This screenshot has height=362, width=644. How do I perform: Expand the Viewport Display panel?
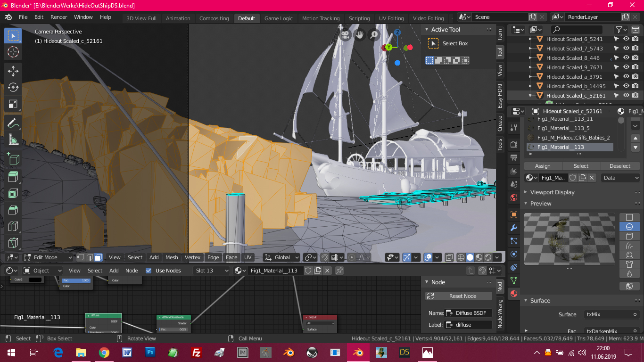[552, 192]
